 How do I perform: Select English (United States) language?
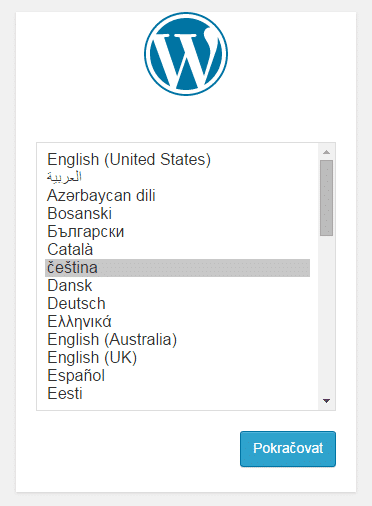pos(177,159)
